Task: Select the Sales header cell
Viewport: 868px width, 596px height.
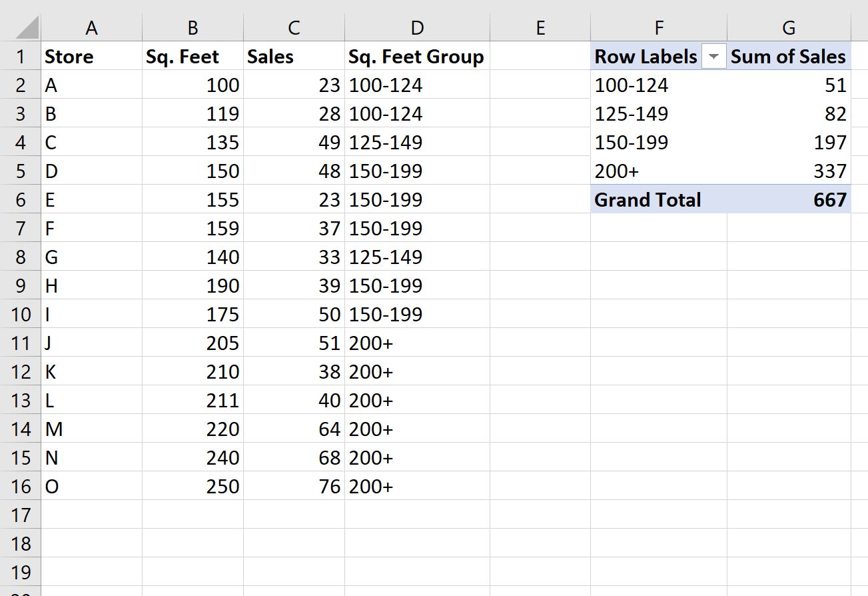Action: click(x=294, y=57)
